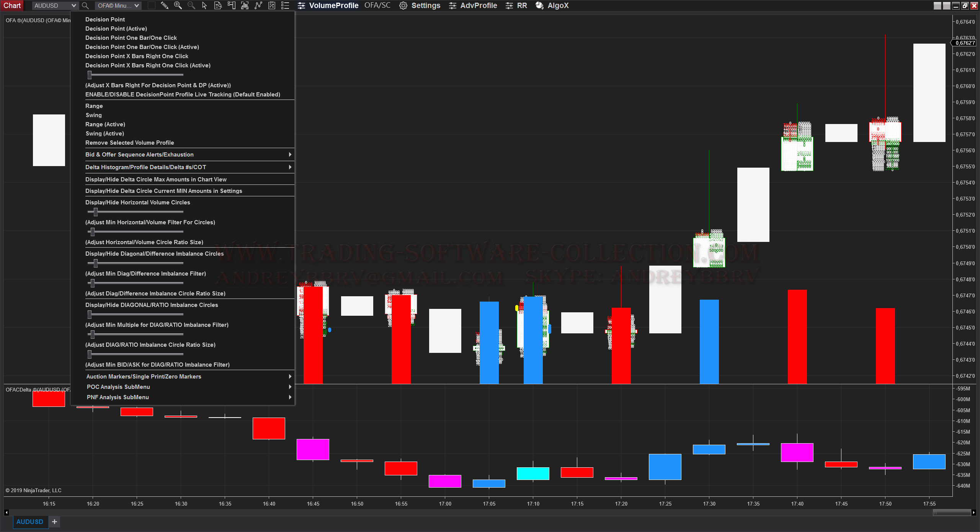Open the data box icon

click(218, 5)
